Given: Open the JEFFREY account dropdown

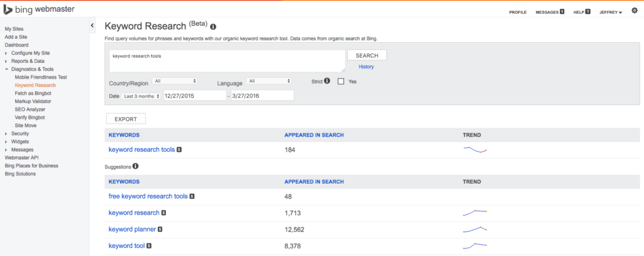Looking at the screenshot, I should pyautogui.click(x=611, y=13).
